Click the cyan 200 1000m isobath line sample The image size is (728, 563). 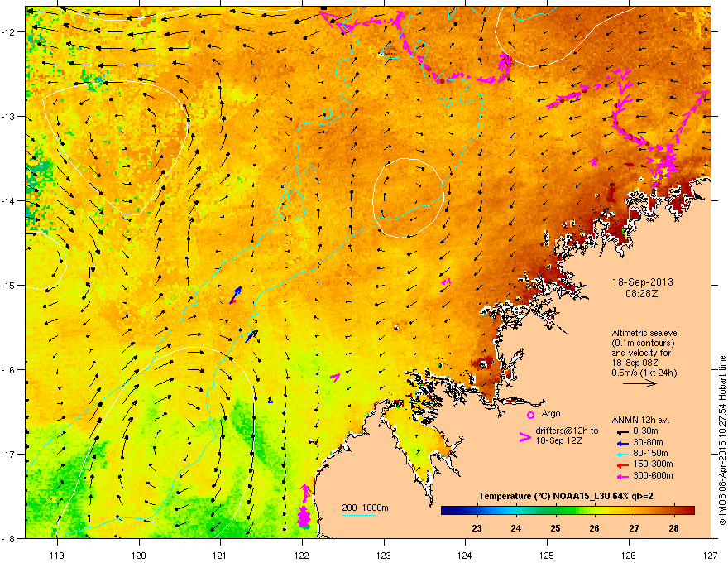[x=359, y=515]
